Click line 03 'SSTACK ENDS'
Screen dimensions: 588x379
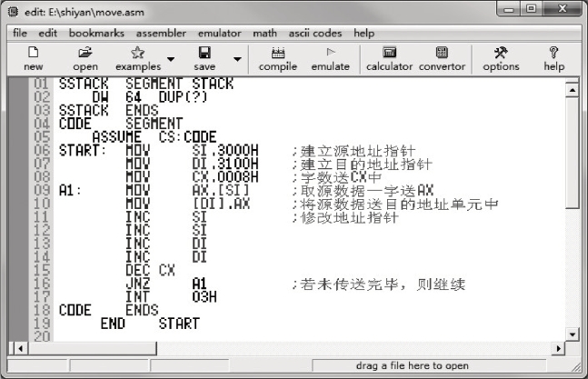pyautogui.click(x=108, y=110)
